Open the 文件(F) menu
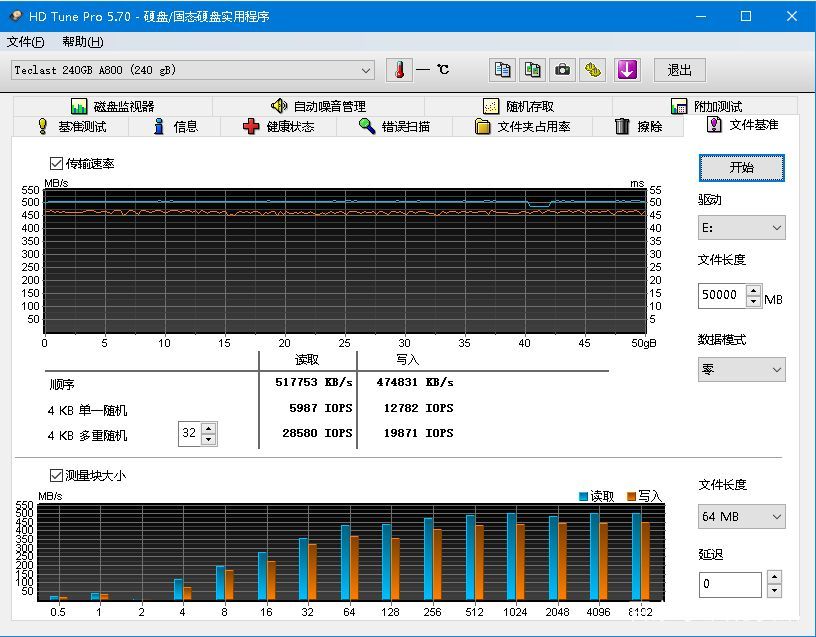Viewport: 816px width, 637px height. (25, 42)
